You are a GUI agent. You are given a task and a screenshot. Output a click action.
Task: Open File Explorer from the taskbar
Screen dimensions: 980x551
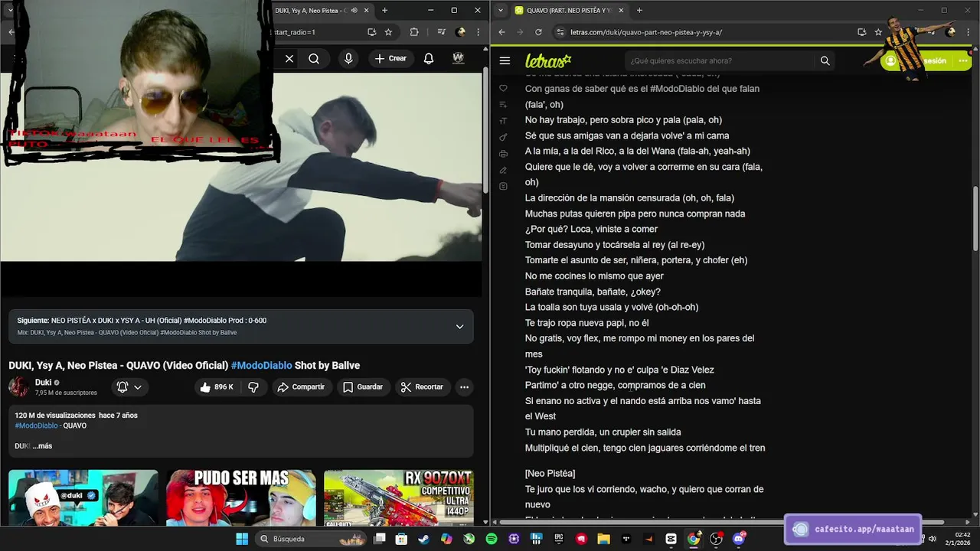(x=603, y=539)
